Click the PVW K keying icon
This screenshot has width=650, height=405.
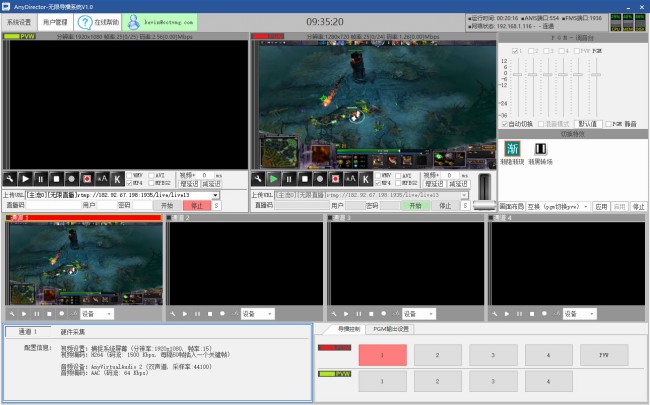(x=117, y=179)
